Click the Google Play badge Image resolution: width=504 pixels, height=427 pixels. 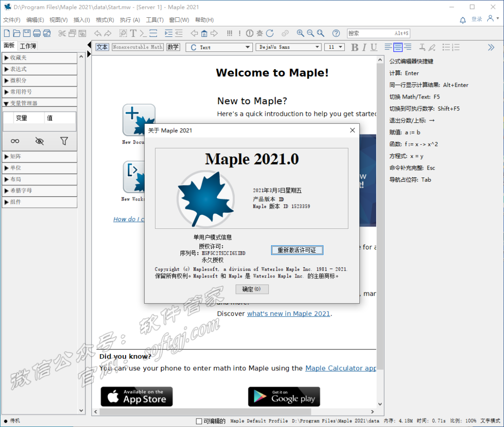284,397
